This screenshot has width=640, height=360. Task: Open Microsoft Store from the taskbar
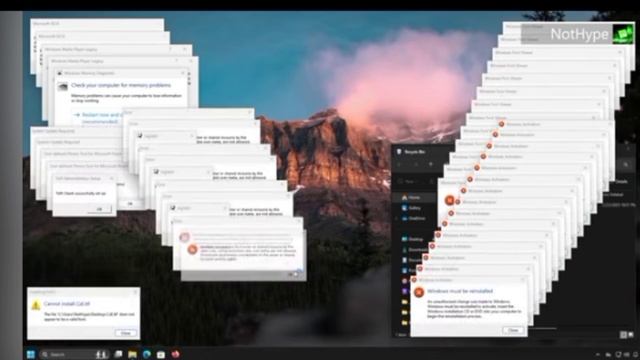click(161, 354)
